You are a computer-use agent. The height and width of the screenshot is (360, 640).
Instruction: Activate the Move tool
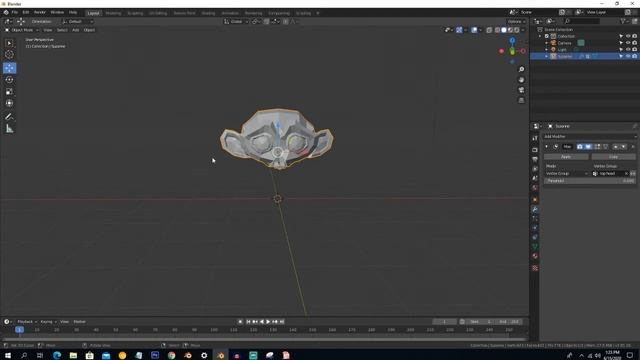click(9, 68)
